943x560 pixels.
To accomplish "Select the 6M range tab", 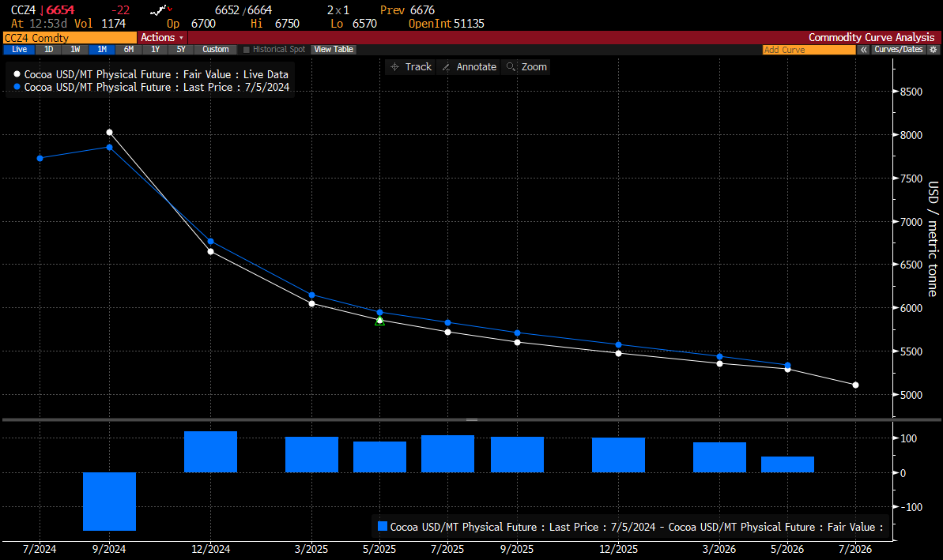I will point(128,50).
